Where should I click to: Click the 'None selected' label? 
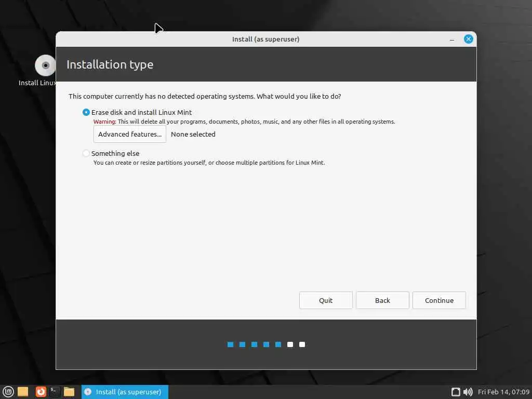(193, 134)
